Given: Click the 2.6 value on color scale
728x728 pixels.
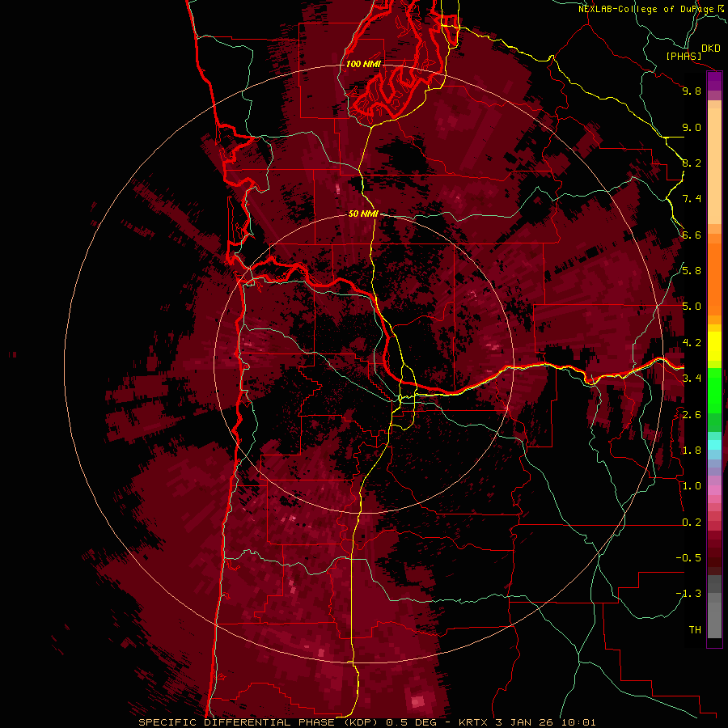Looking at the screenshot, I should (692, 415).
